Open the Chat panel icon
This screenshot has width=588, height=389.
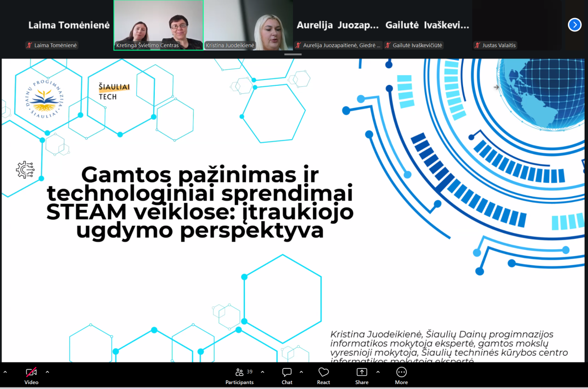point(287,372)
